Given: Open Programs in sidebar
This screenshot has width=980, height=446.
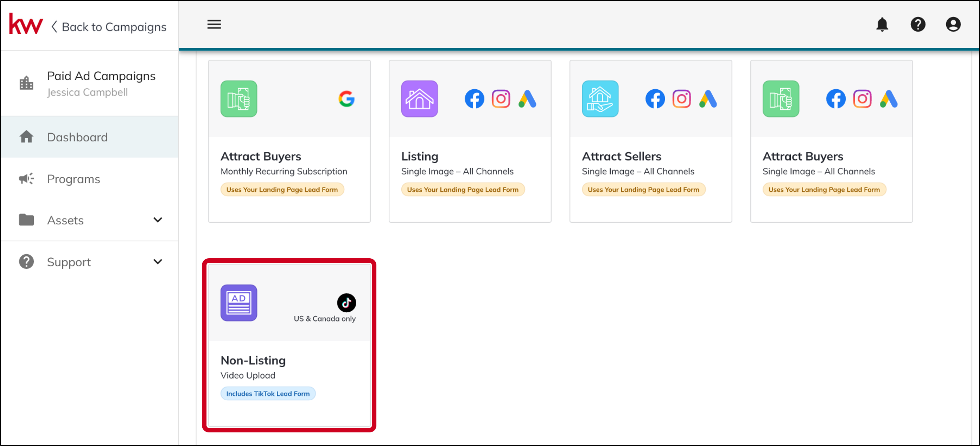Looking at the screenshot, I should coord(90,179).
